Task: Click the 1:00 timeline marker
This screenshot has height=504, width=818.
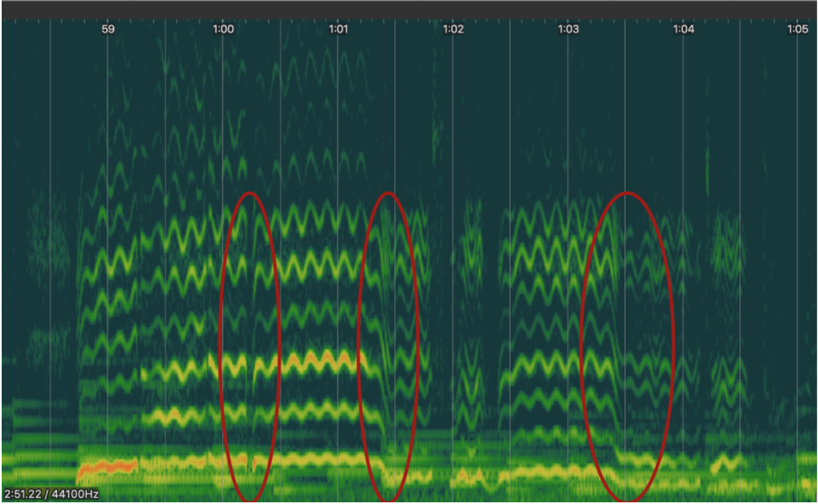Action: click(x=223, y=29)
